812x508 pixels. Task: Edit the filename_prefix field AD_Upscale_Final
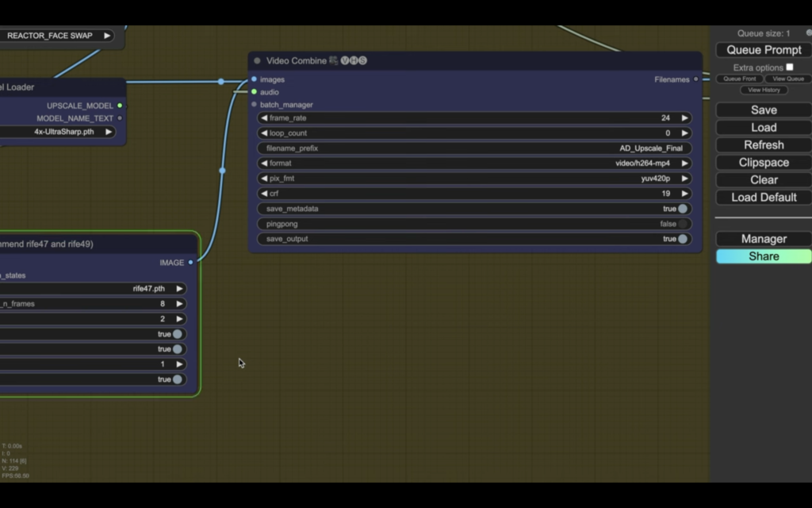474,148
